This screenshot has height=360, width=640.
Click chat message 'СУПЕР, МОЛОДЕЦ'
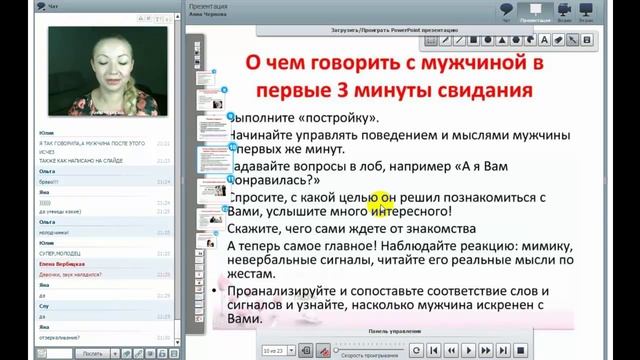tap(60, 253)
